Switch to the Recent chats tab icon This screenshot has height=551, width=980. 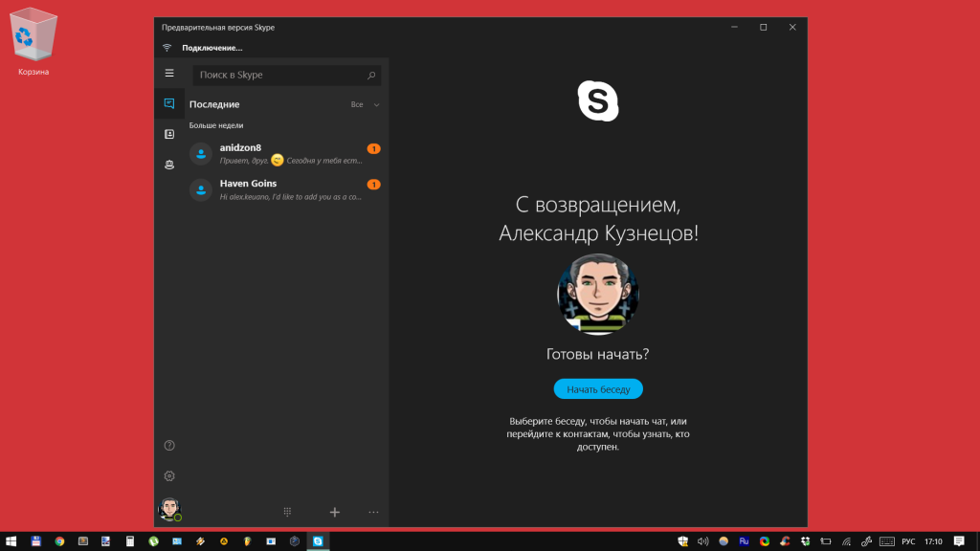[169, 103]
